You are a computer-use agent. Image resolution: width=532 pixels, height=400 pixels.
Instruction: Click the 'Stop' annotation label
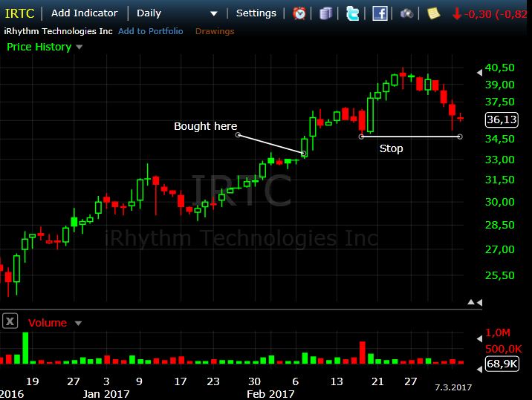click(391, 148)
